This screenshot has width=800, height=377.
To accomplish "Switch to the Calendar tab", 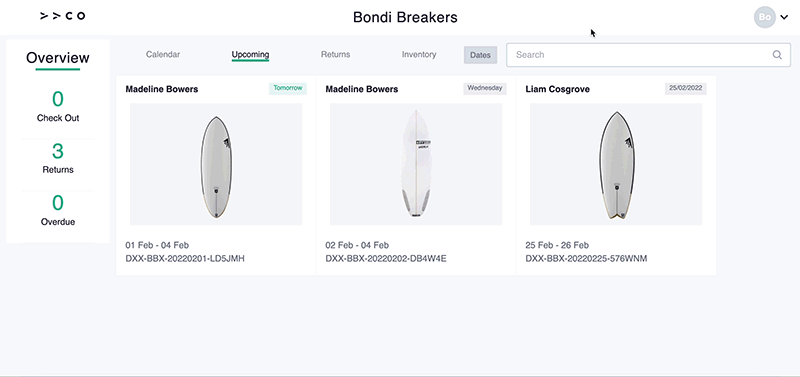I will (163, 54).
